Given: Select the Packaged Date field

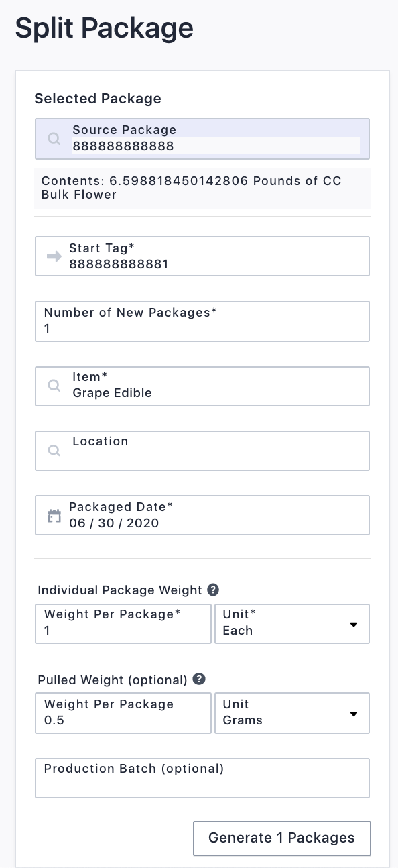Looking at the screenshot, I should point(202,515).
